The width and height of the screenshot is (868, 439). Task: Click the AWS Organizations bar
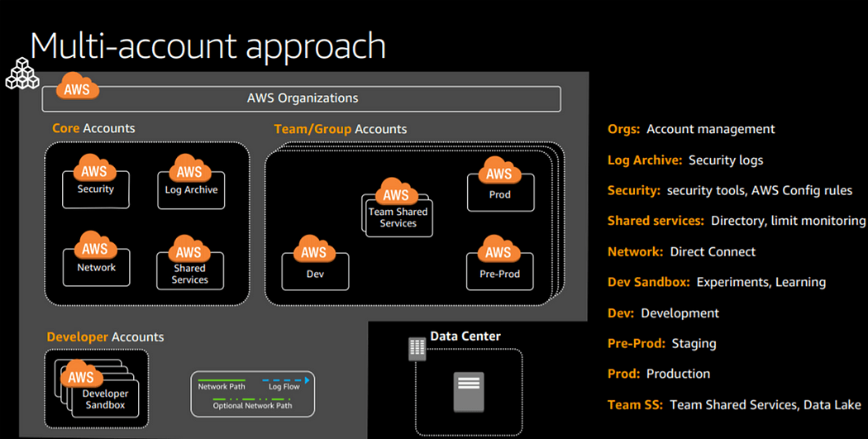click(x=302, y=98)
